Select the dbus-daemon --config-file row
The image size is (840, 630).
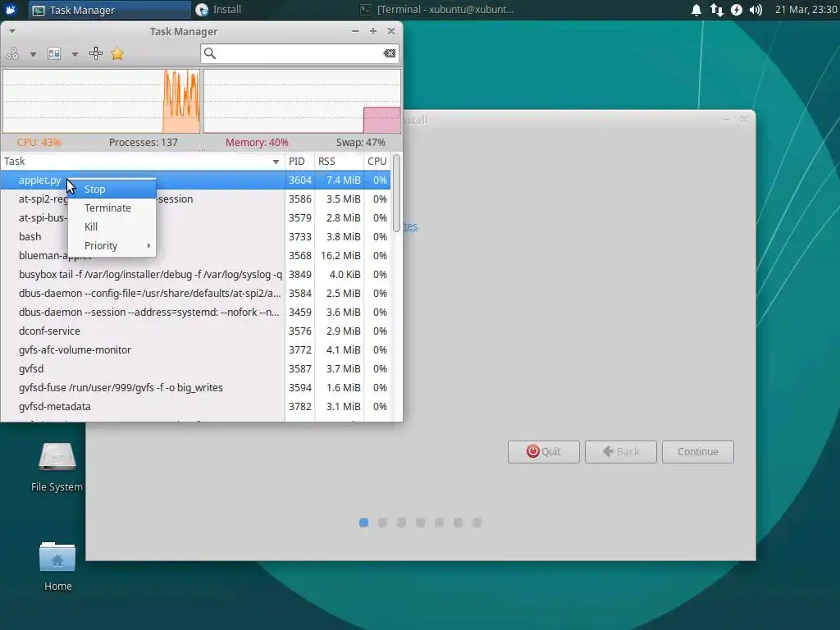coord(195,293)
